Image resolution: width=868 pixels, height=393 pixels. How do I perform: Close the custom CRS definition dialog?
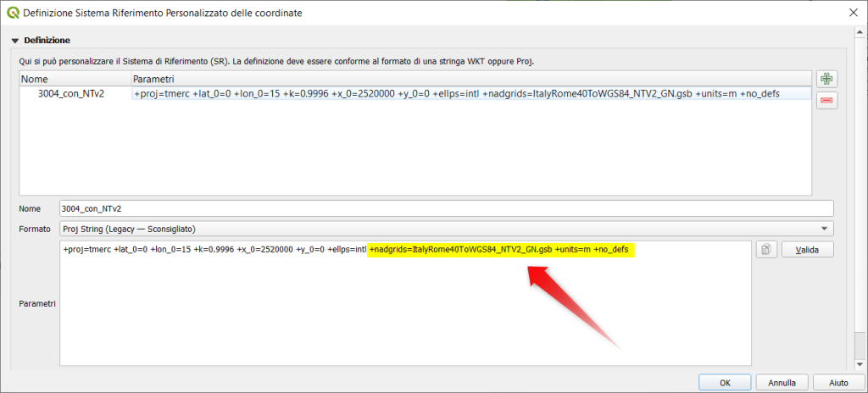pos(850,13)
